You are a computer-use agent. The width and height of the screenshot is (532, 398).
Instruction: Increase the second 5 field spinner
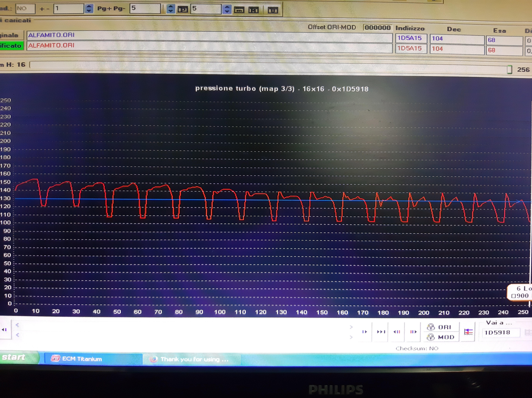click(227, 7)
